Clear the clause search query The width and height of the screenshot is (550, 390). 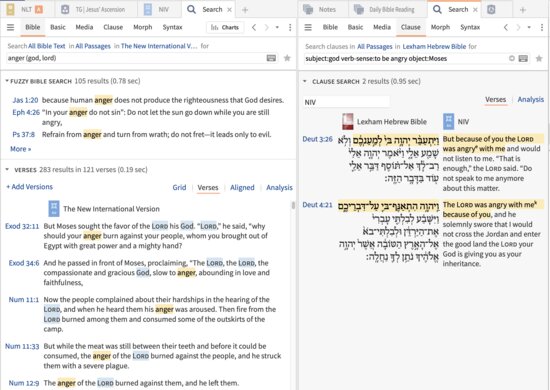coord(512,59)
